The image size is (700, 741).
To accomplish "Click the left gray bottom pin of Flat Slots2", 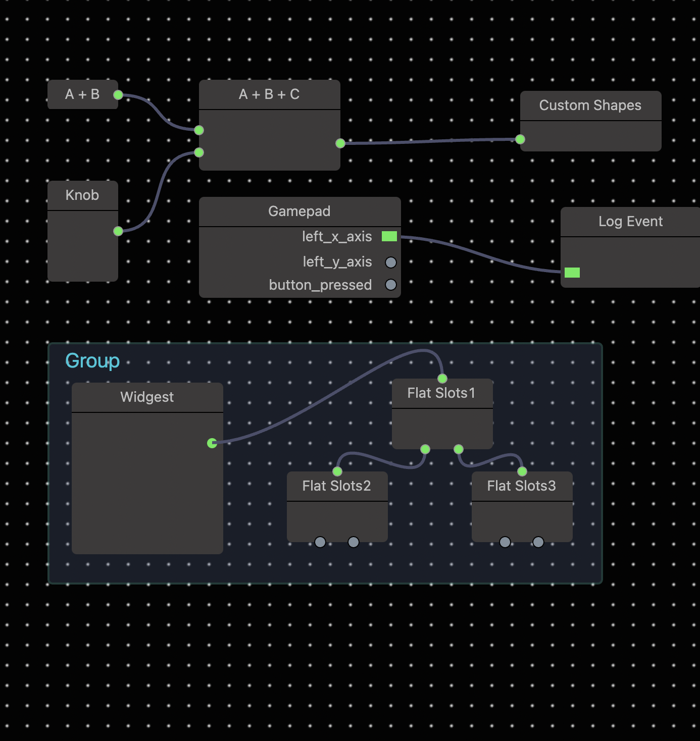I will [x=320, y=542].
